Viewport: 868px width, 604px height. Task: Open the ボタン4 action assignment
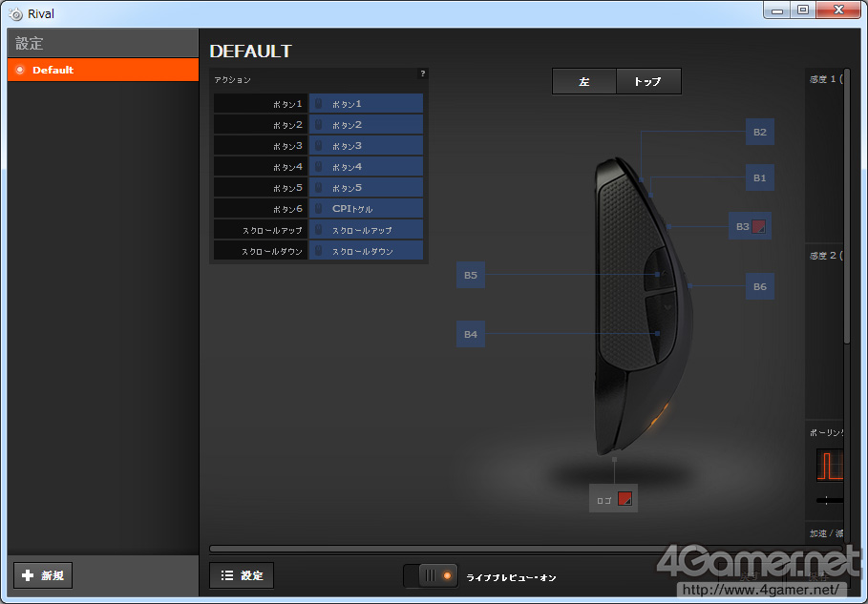[366, 166]
